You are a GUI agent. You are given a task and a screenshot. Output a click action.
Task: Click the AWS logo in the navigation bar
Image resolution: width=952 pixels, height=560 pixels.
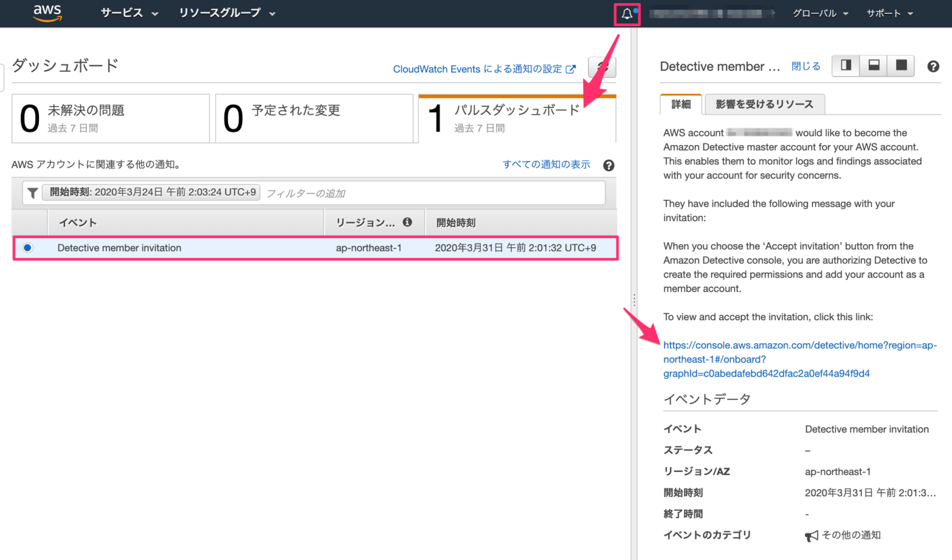pyautogui.click(x=46, y=13)
